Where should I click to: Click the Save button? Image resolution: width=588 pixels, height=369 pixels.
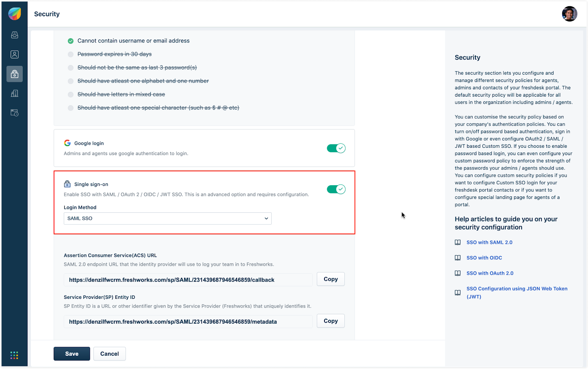[72, 354]
